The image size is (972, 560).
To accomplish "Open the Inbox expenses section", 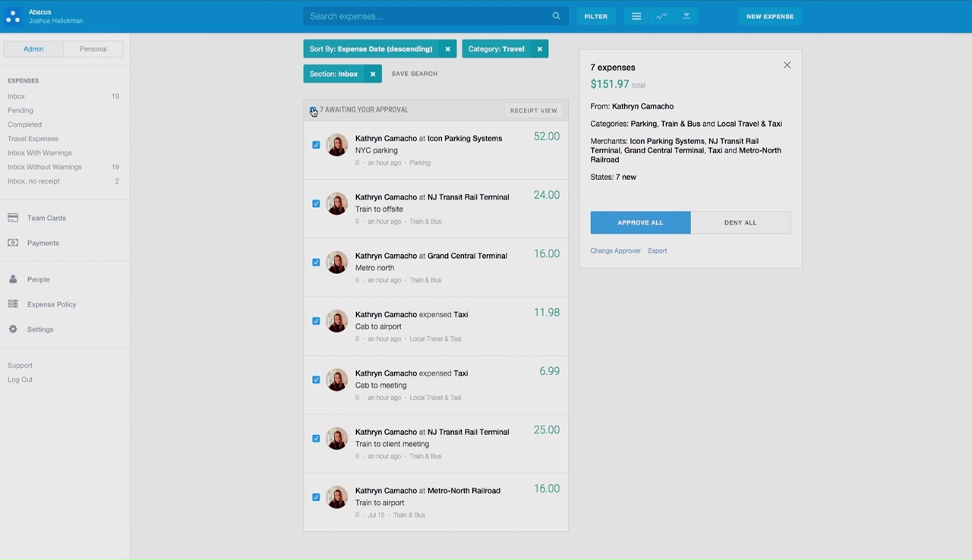I will 17,96.
